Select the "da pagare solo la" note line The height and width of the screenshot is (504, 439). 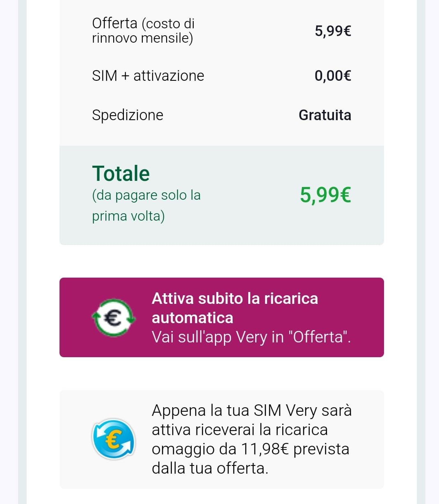point(146,195)
